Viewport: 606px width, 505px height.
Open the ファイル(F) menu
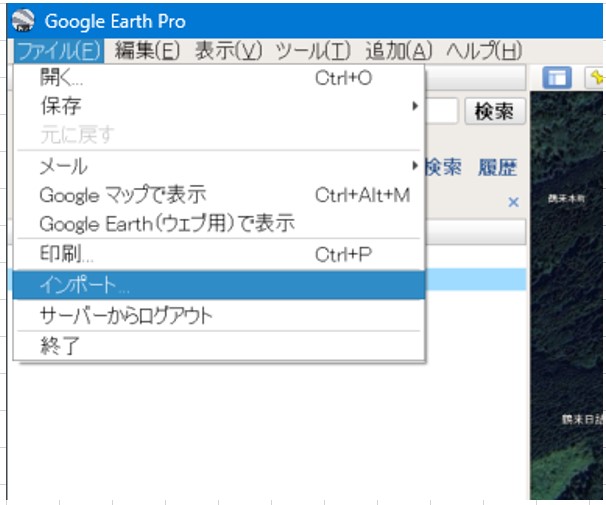point(60,50)
